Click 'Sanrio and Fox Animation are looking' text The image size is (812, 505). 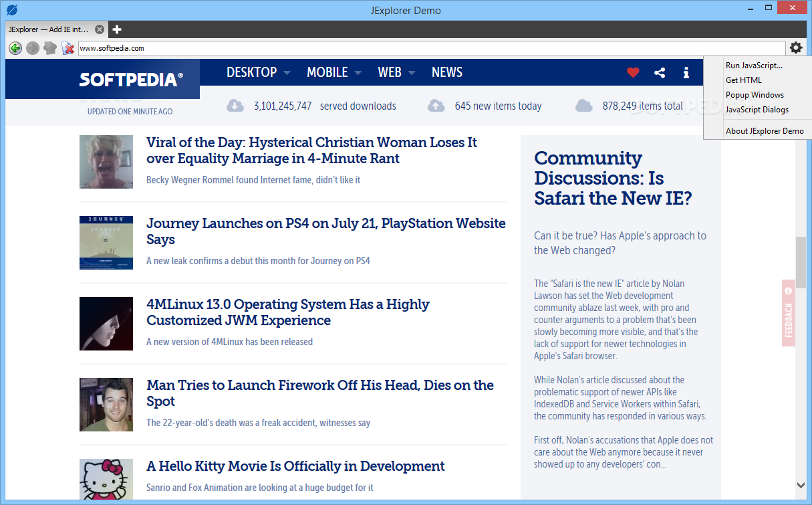click(x=260, y=488)
